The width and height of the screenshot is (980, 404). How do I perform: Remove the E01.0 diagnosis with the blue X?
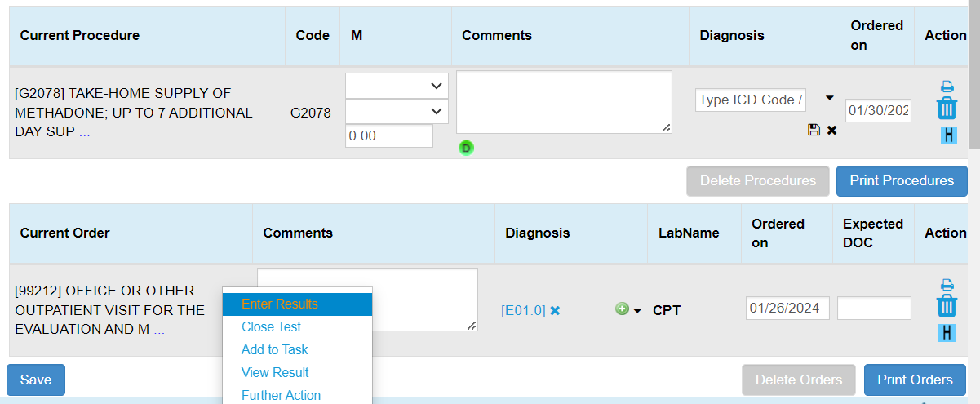[x=555, y=310]
